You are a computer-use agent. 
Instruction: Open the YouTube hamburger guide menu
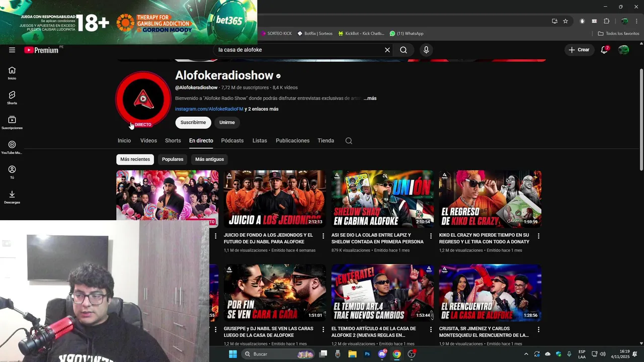click(x=12, y=50)
